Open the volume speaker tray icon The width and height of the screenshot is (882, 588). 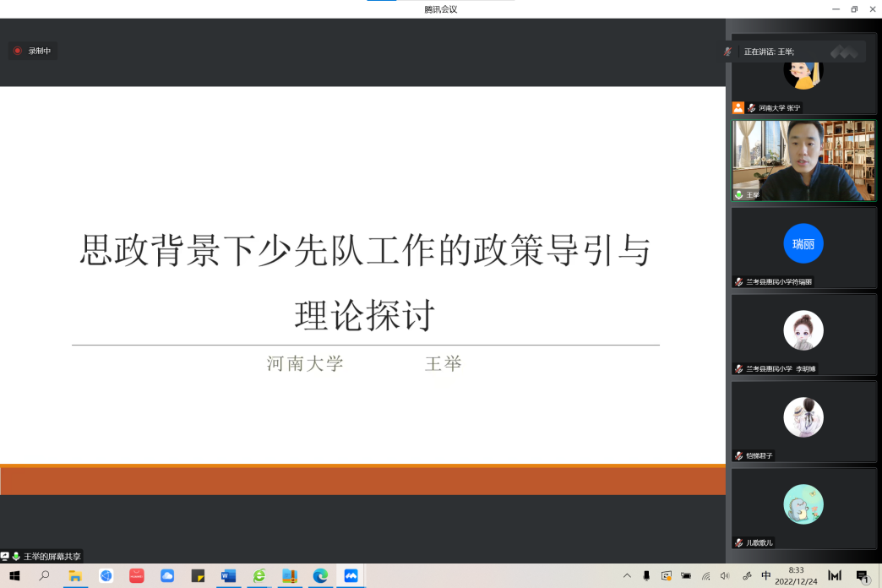tap(725, 575)
